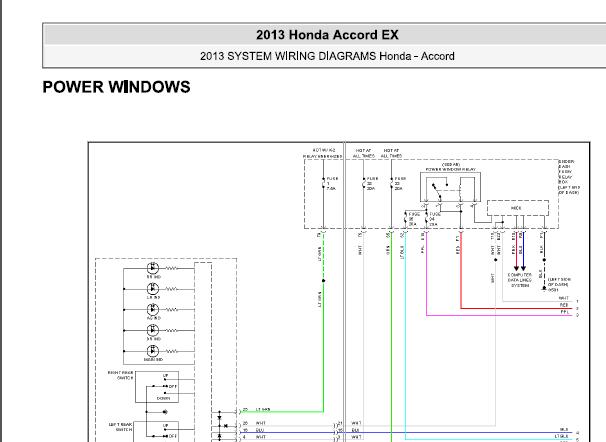Click the "HOT W/ IG2 RELAY ENERGIZED" label

(x=323, y=153)
